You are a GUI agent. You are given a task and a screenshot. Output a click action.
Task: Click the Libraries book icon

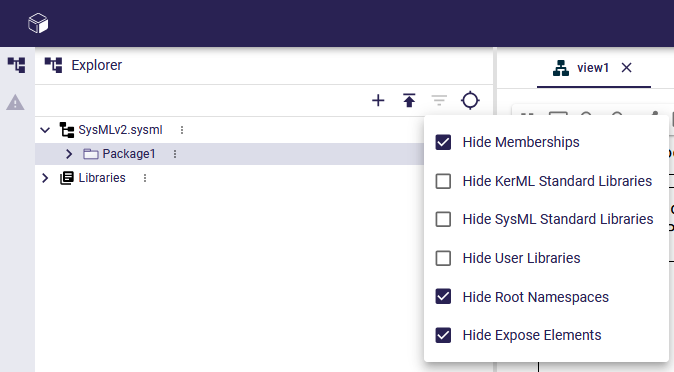pyautogui.click(x=67, y=178)
